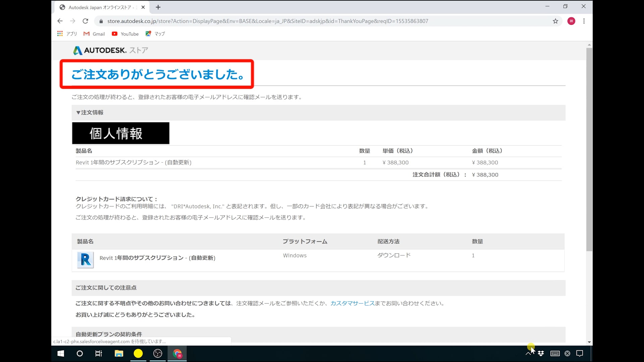Open the Apps shortcut in bookmarks bar

pyautogui.click(x=67, y=34)
